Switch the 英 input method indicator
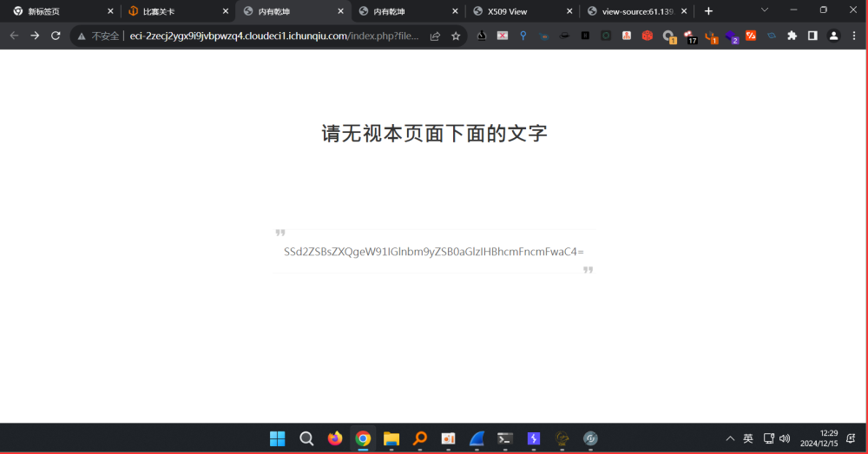 748,438
